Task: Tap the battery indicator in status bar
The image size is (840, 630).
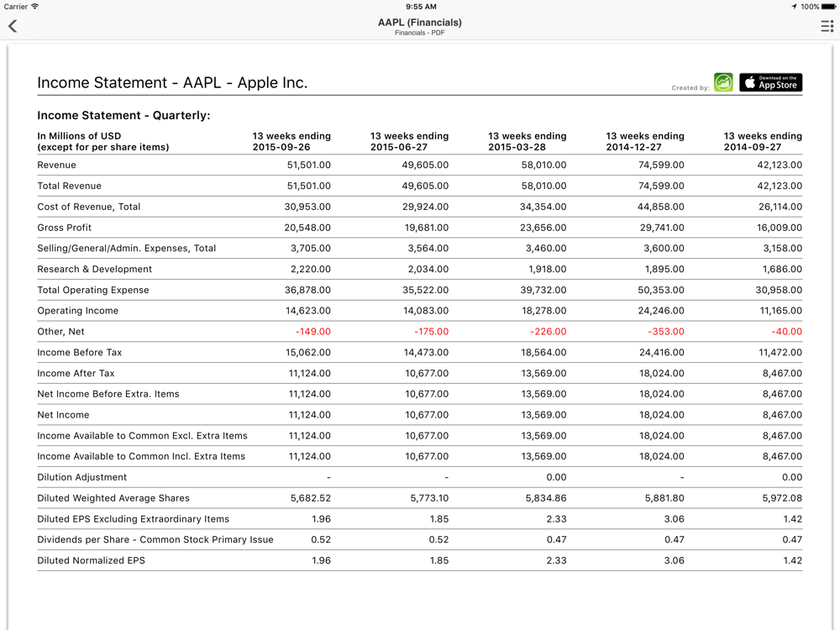Action: 828,7
